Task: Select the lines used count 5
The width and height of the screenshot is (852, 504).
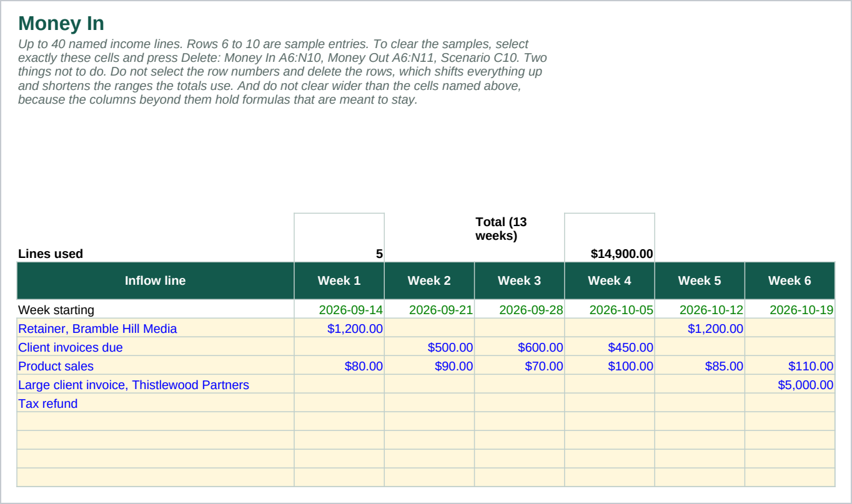Action: pyautogui.click(x=339, y=238)
